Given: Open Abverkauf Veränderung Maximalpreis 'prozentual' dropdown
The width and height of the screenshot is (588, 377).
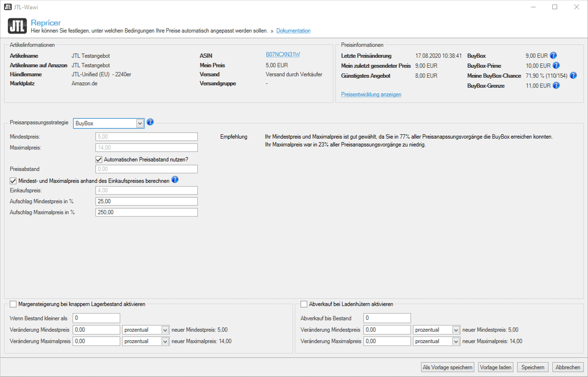Looking at the screenshot, I should (x=436, y=341).
